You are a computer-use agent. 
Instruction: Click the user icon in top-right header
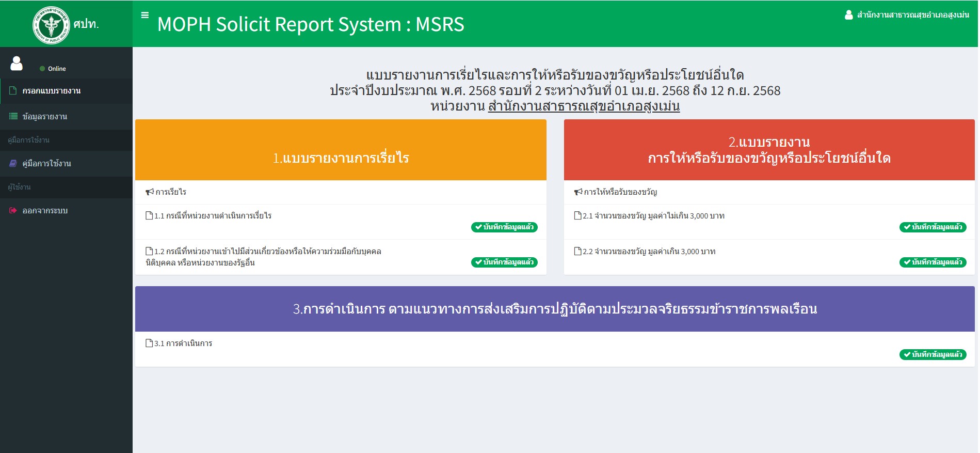coord(848,15)
